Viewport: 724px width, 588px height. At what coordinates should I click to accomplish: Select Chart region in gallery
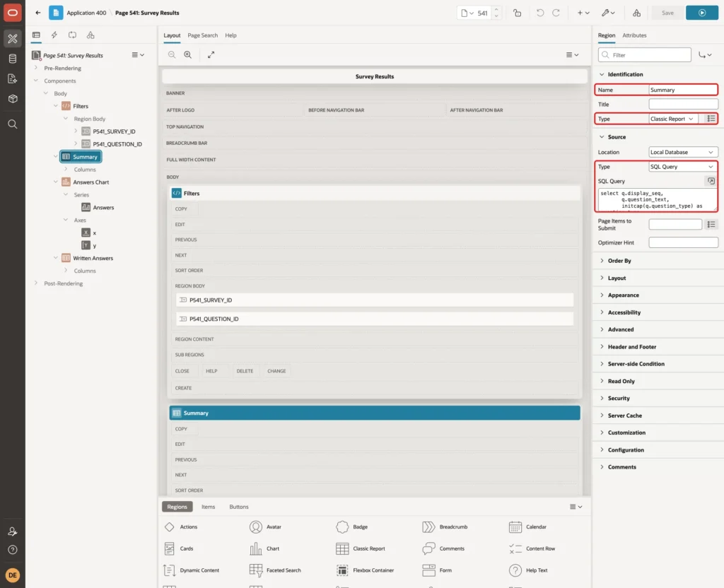click(x=264, y=548)
